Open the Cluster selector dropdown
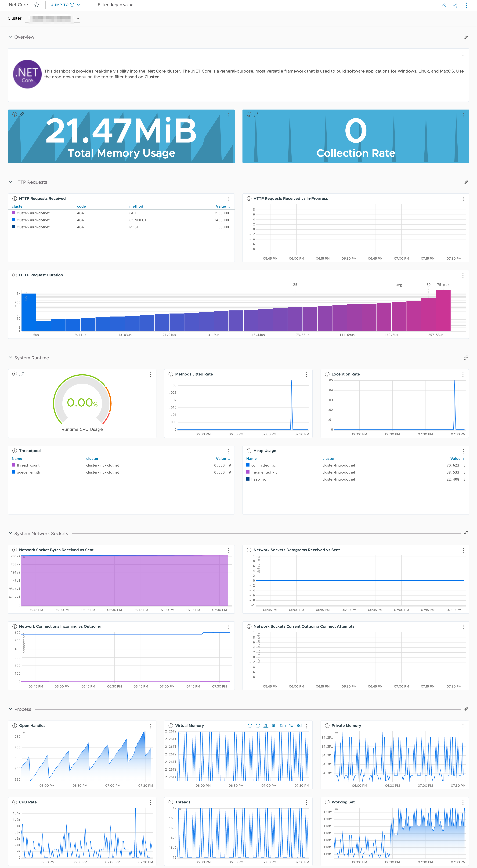This screenshot has width=477, height=868. [53, 18]
